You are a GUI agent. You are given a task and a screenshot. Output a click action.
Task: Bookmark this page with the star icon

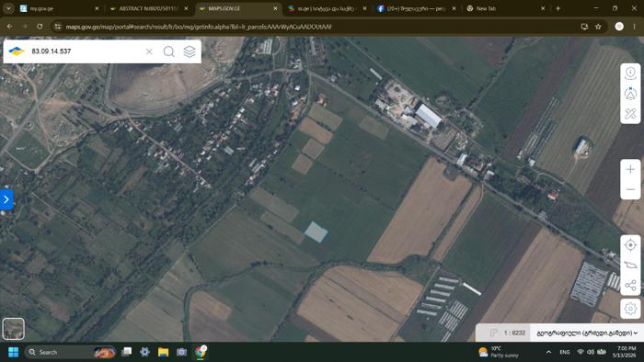point(598,27)
